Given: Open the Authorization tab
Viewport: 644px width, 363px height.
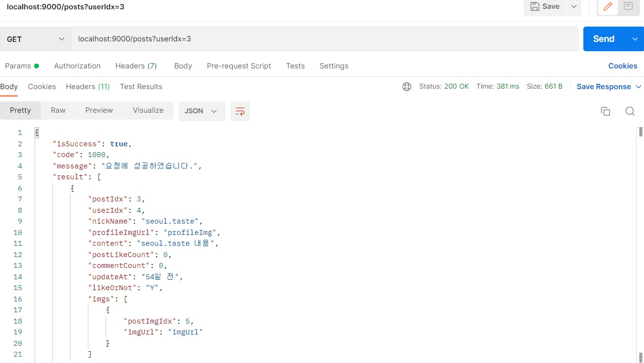Looking at the screenshot, I should (x=77, y=66).
